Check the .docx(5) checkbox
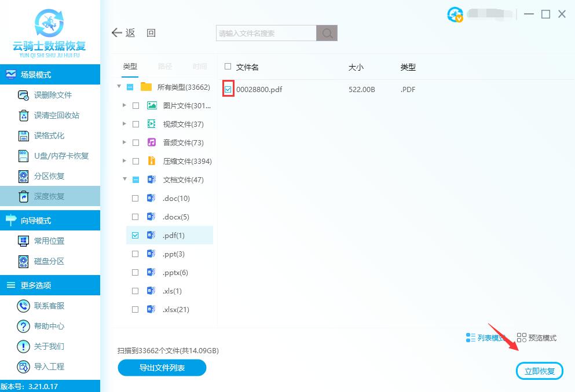The height and width of the screenshot is (392, 575). click(x=135, y=217)
